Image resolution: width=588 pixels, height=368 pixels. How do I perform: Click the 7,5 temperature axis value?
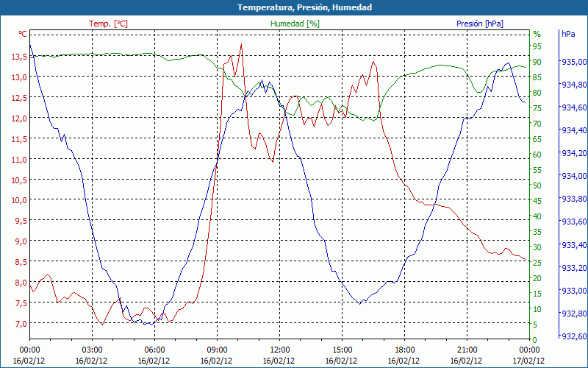point(22,303)
